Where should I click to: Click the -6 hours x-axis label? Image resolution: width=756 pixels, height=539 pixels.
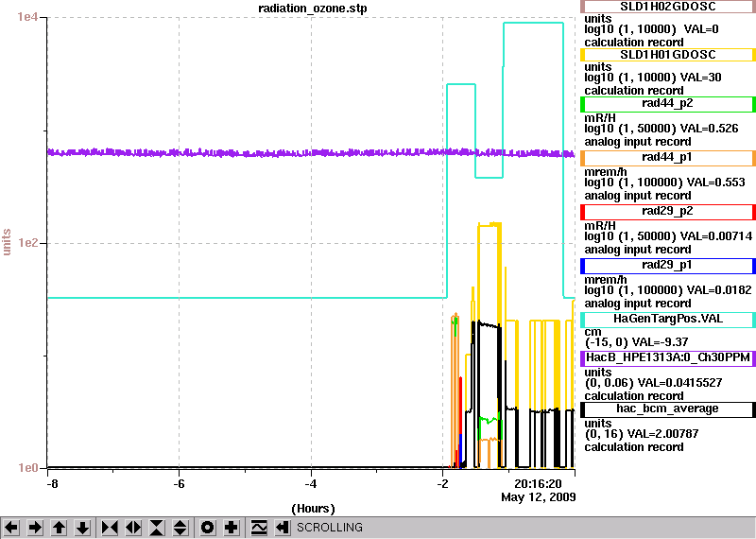pyautogui.click(x=179, y=483)
